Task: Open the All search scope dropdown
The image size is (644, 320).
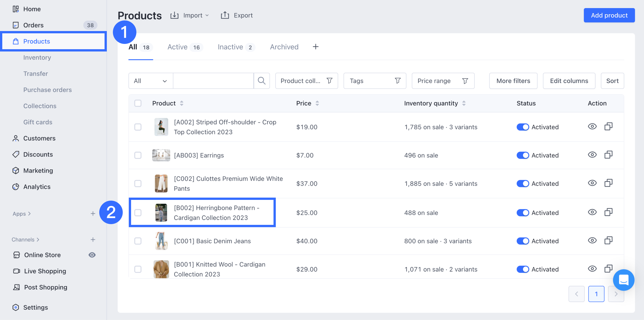Action: (151, 81)
